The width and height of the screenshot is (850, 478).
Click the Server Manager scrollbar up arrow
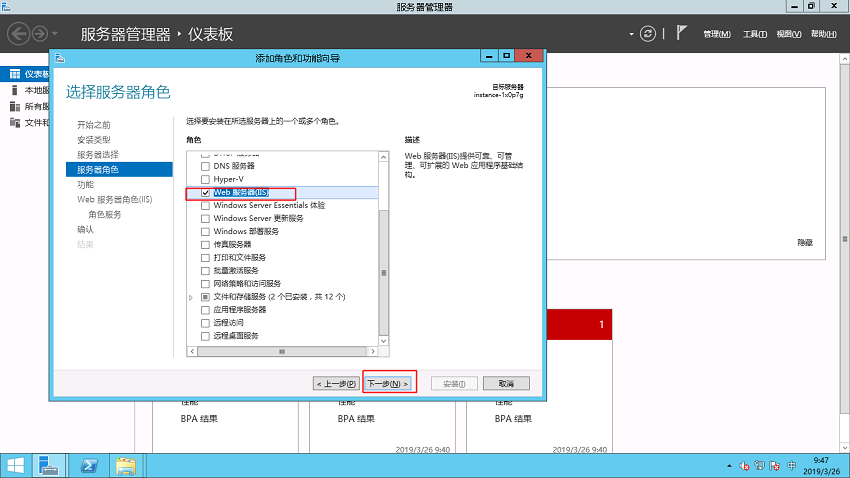845,59
